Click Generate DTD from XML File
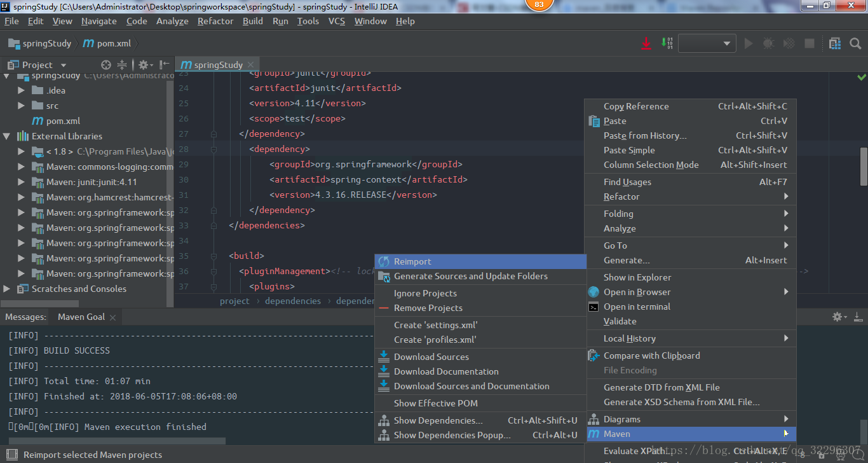 click(690, 387)
